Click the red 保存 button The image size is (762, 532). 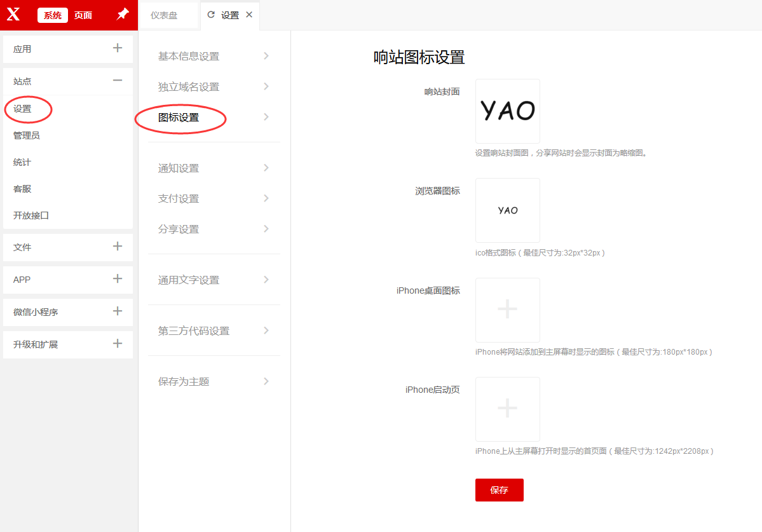tap(499, 490)
